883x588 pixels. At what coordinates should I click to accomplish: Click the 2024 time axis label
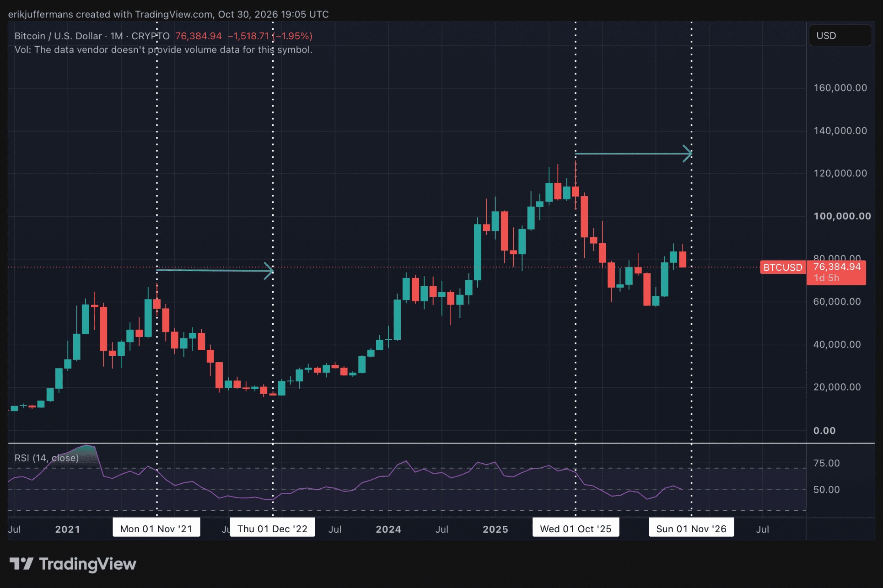[388, 529]
